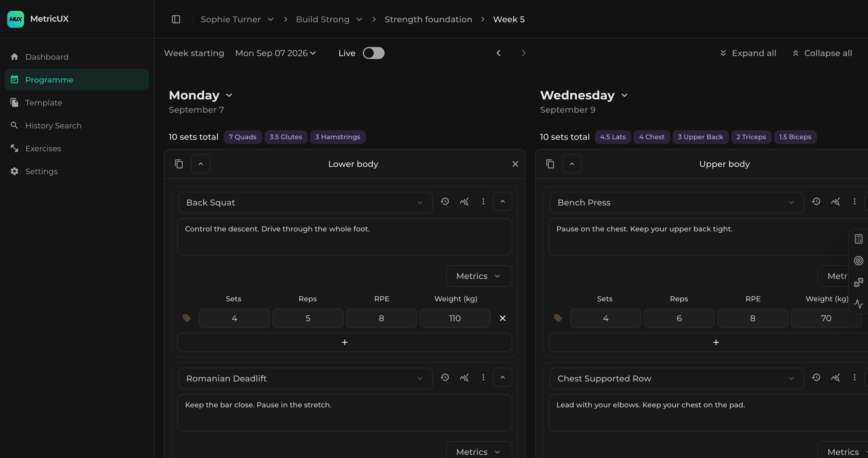Viewport: 868px width, 458px height.
Task: Open more options for Back Squat
Action: click(483, 201)
